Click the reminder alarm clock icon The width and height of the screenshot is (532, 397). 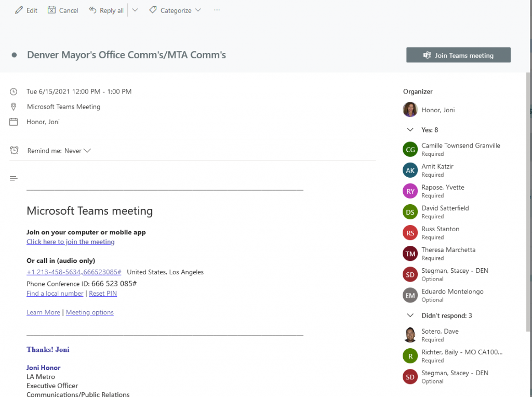(14, 150)
